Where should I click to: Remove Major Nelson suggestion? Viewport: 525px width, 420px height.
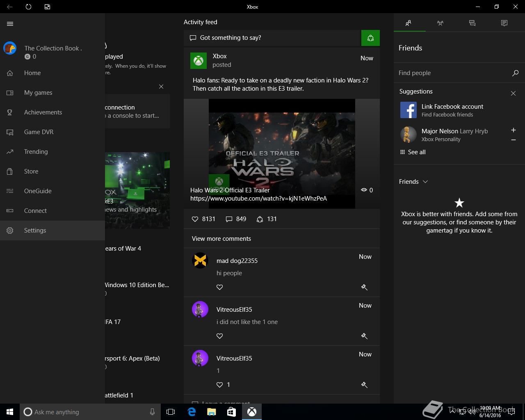coord(513,140)
